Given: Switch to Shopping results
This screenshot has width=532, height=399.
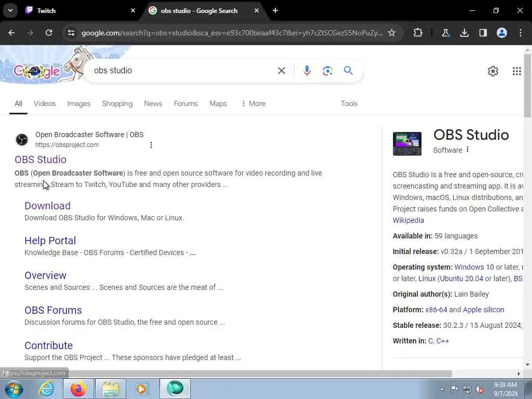Looking at the screenshot, I should click(117, 103).
